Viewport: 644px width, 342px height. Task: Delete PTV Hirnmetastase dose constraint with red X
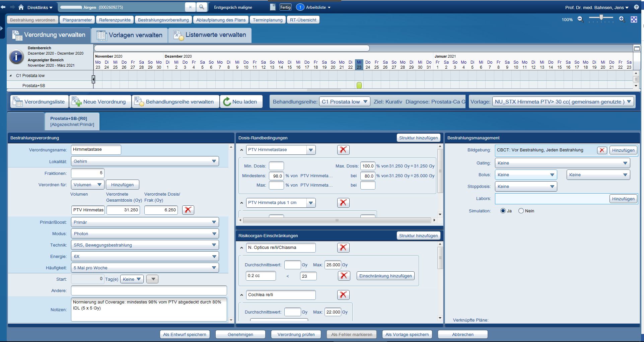(x=343, y=150)
